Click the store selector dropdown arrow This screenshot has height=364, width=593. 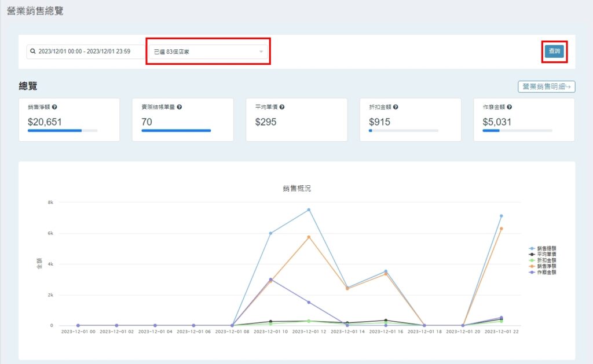point(261,52)
